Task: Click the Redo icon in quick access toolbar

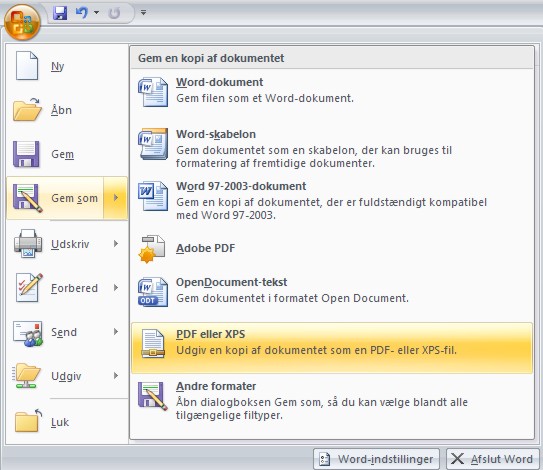Action: (114, 13)
